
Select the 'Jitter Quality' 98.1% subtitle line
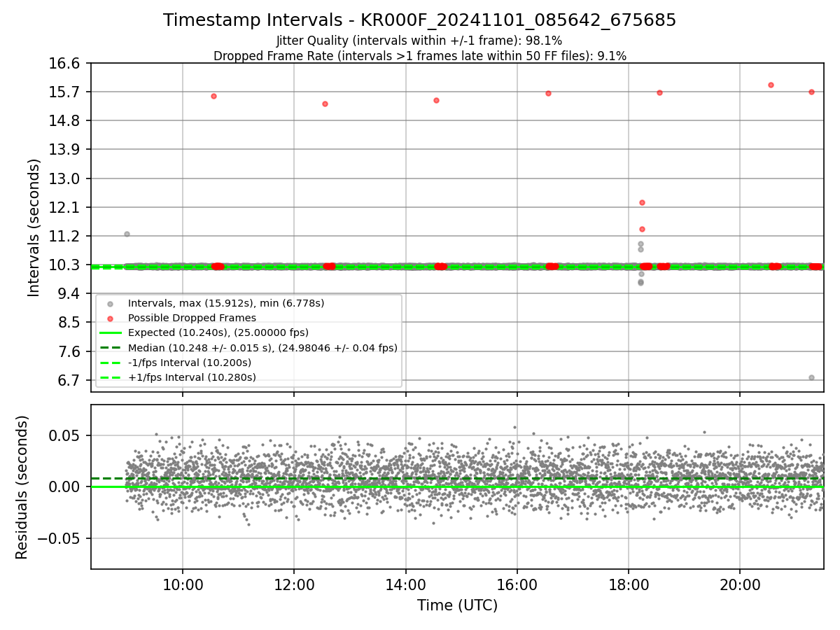click(419, 41)
